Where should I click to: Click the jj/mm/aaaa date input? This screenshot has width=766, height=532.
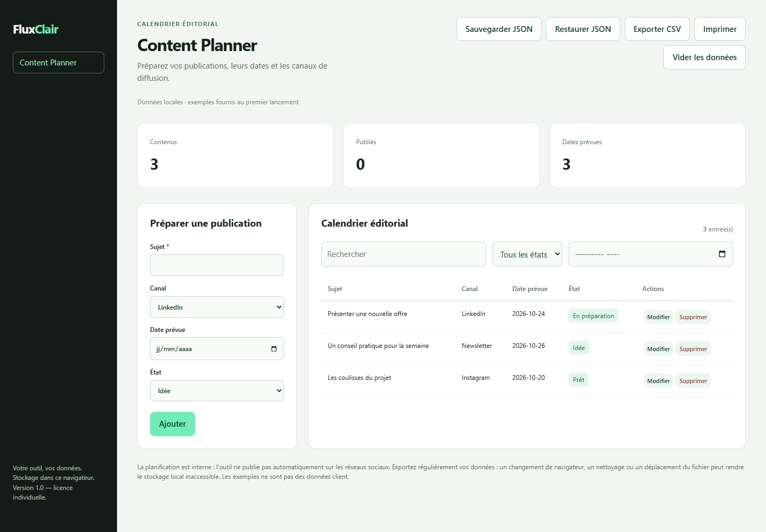(x=217, y=349)
